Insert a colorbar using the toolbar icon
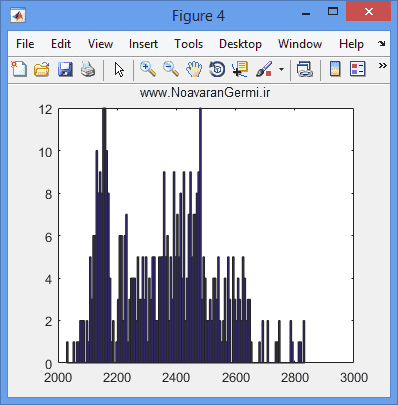Screen dimensions: 398x405 pos(335,69)
